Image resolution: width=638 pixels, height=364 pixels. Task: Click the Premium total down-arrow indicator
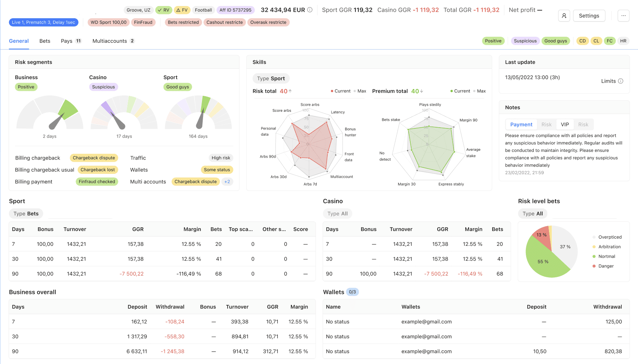422,91
